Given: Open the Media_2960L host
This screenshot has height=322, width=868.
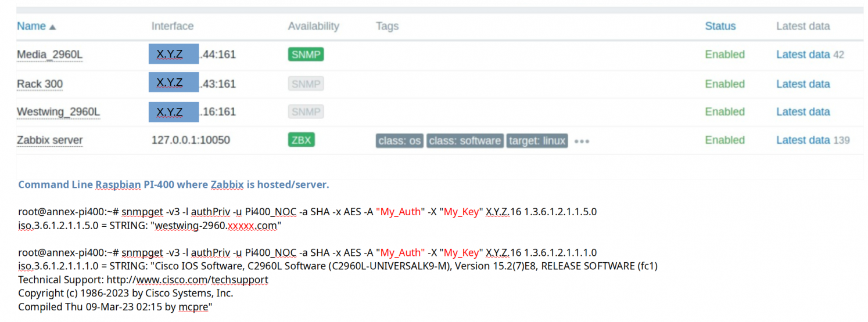Looking at the screenshot, I should [49, 55].
